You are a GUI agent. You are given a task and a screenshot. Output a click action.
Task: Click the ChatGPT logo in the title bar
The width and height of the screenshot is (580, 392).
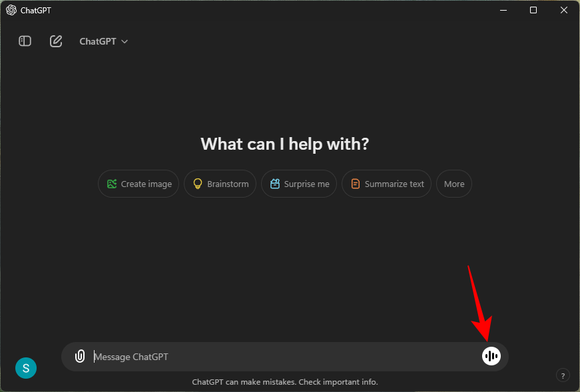coord(11,10)
